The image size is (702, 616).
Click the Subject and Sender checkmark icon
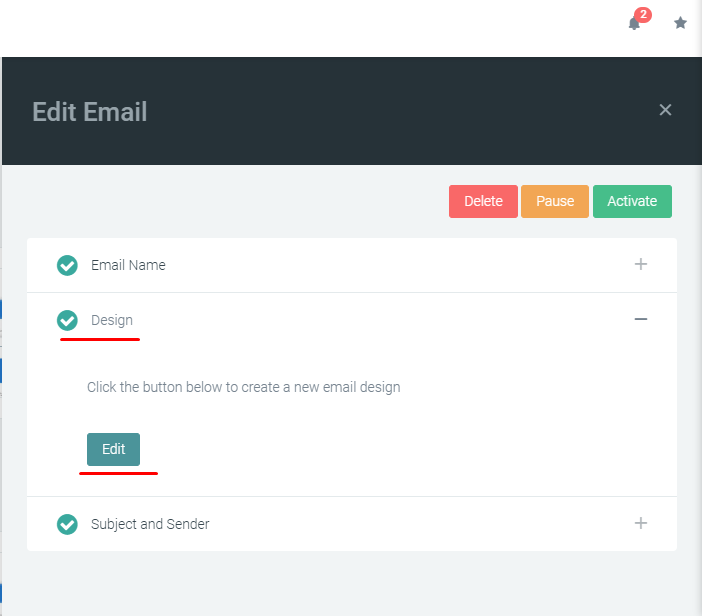point(67,524)
